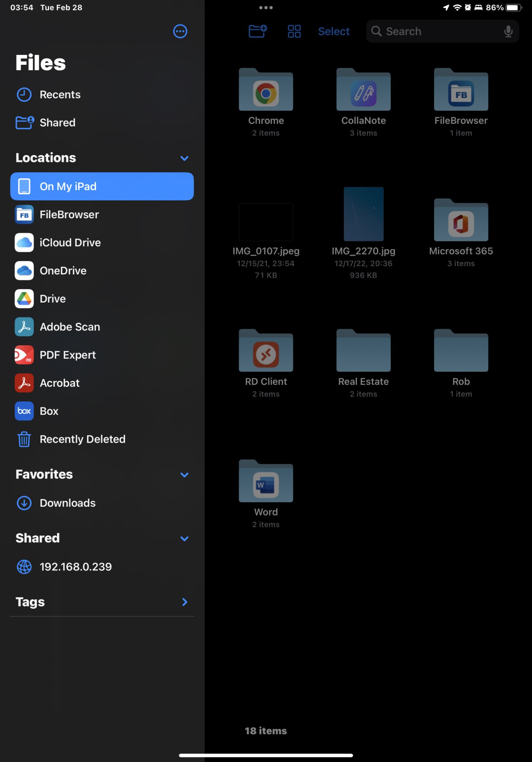The height and width of the screenshot is (762, 532).
Task: Start dictation with the microphone icon
Action: click(x=508, y=31)
